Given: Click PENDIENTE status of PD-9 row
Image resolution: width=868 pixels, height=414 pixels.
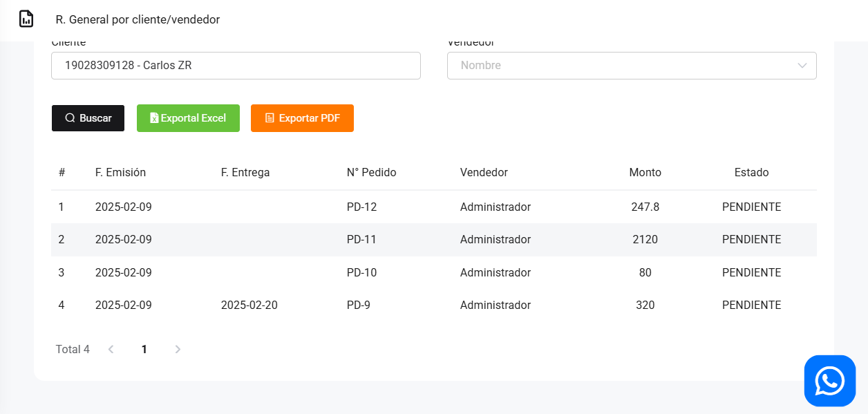Looking at the screenshot, I should tap(751, 305).
